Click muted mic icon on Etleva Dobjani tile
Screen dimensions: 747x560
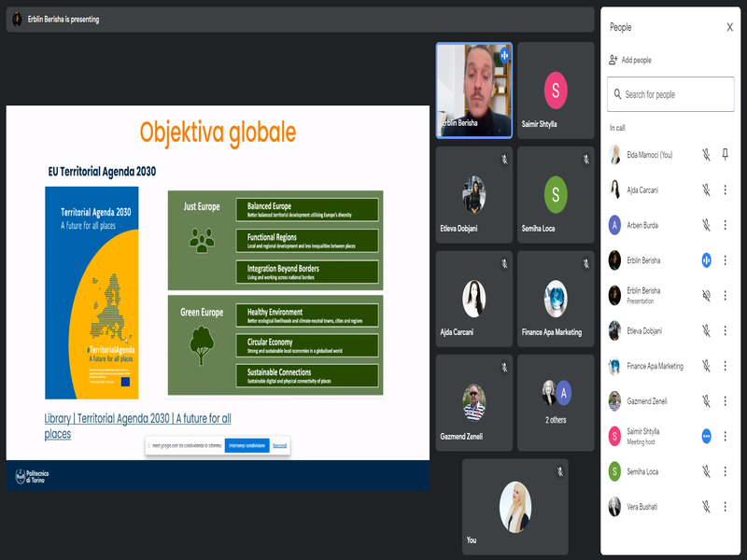point(504,160)
